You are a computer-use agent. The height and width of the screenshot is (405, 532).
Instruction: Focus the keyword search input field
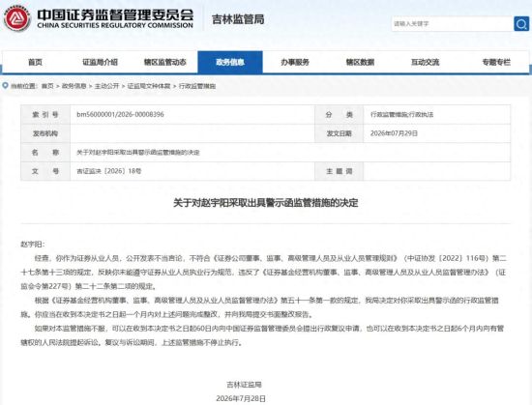point(452,24)
